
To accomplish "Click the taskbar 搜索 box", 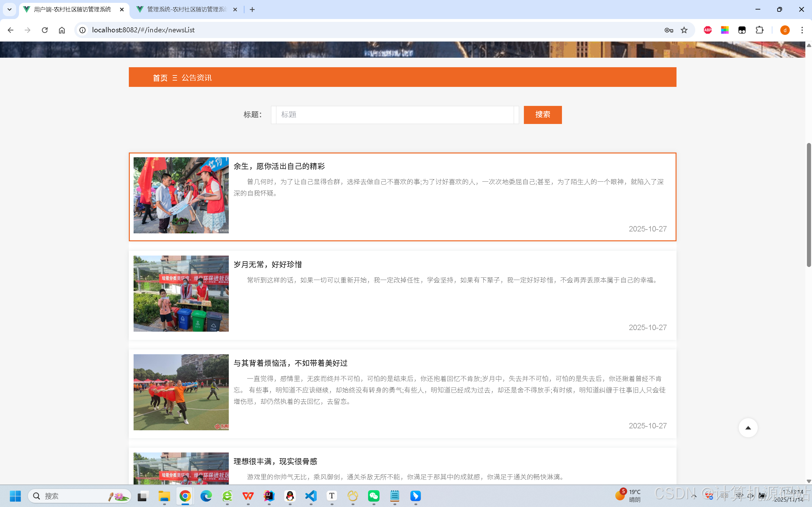I will tap(80, 496).
